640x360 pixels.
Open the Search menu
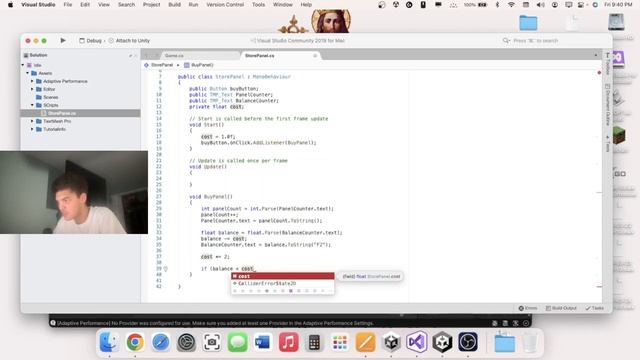click(x=126, y=4)
